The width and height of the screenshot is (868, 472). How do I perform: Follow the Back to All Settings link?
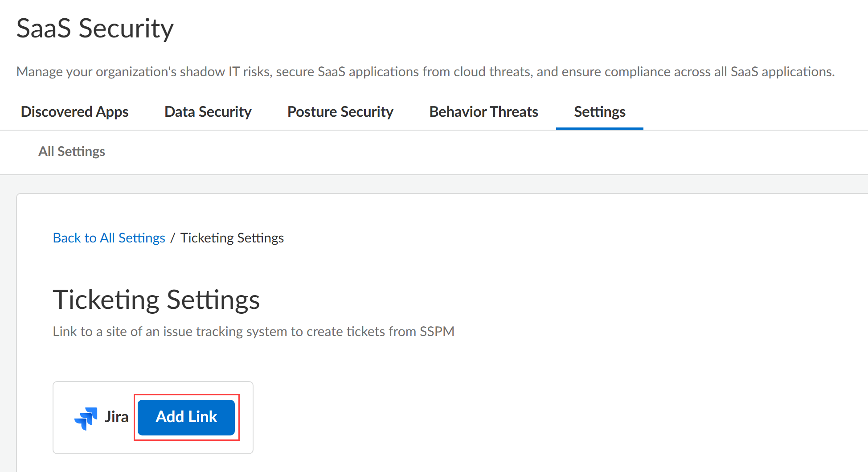coord(109,238)
